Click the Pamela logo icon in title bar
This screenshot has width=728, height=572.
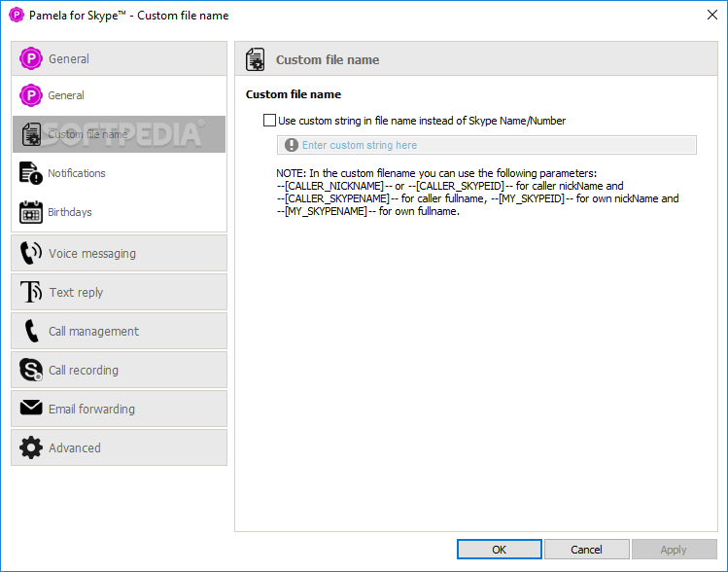[x=17, y=15]
